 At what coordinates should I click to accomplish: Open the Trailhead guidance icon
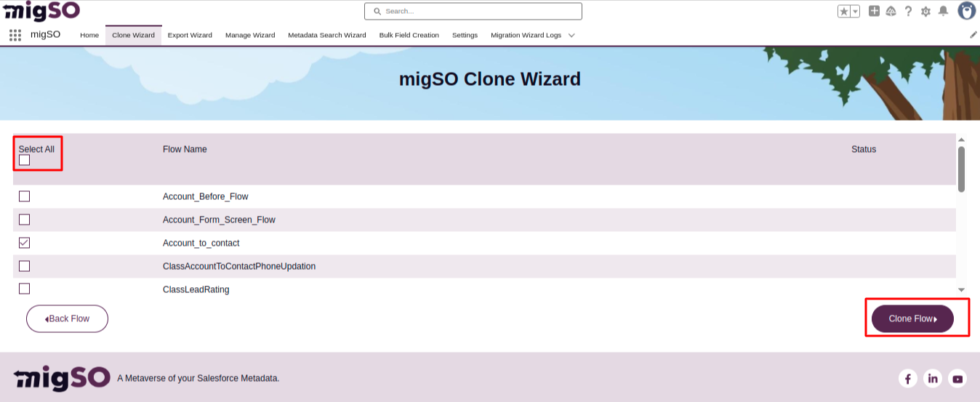(x=891, y=11)
